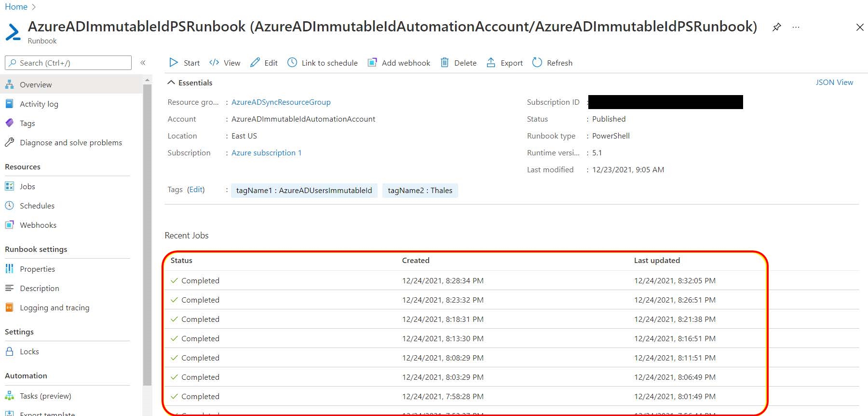Click the Start toolbar button label
The image size is (868, 416).
point(191,63)
